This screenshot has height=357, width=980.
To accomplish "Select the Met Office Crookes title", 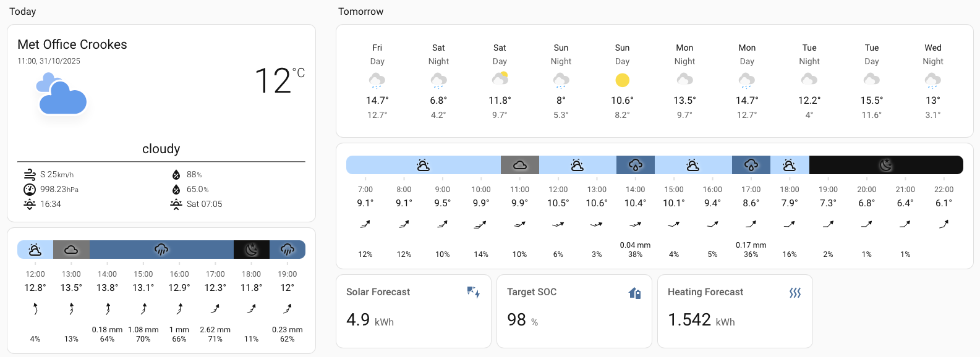I will click(x=72, y=44).
